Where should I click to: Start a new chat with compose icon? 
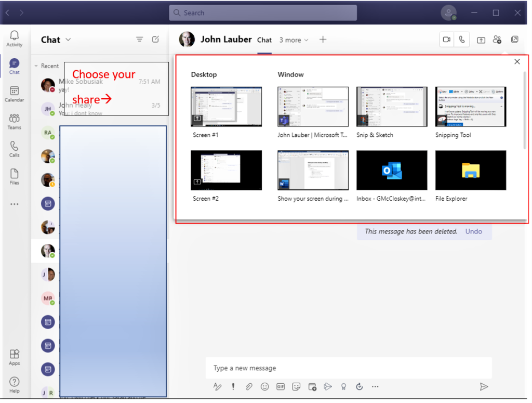pos(155,40)
